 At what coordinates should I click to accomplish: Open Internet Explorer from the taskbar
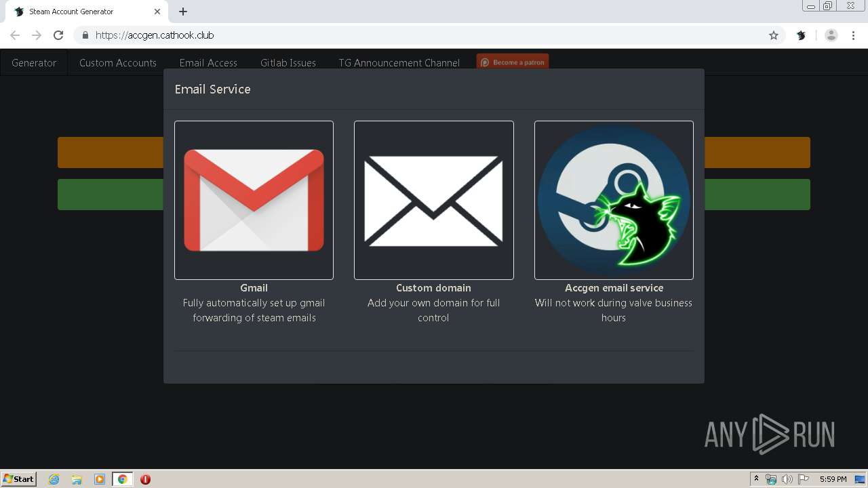(54, 479)
